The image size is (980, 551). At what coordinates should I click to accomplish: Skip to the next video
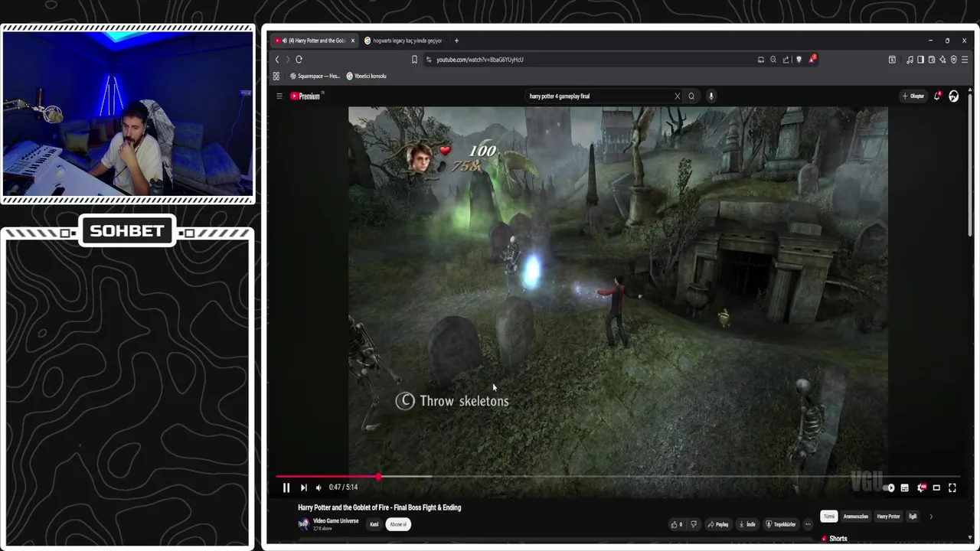coord(303,487)
